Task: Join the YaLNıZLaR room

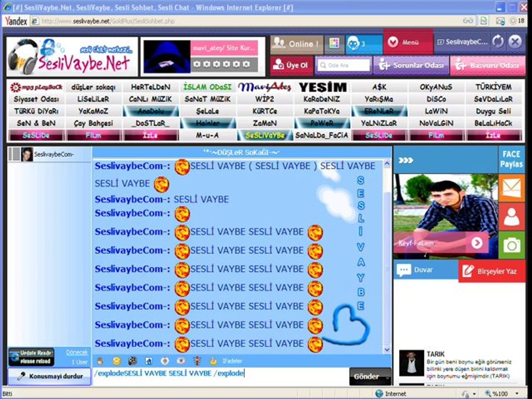Action: tap(379, 123)
